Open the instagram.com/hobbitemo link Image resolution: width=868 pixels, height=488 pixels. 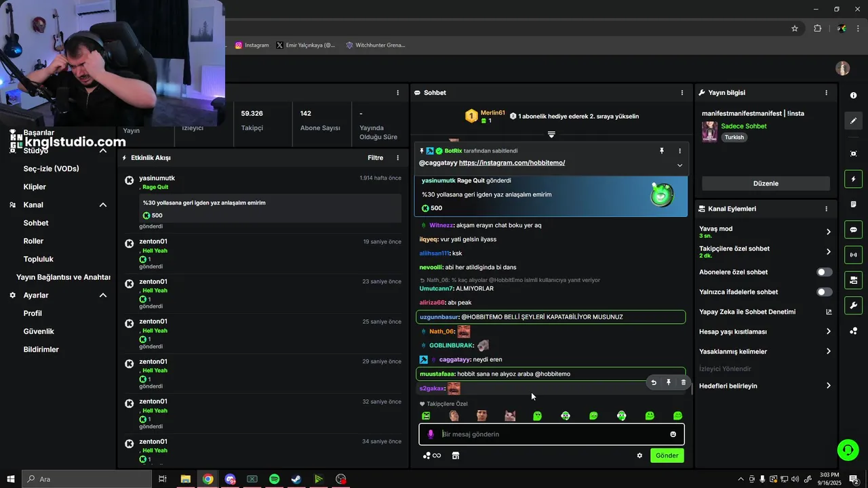click(x=512, y=163)
